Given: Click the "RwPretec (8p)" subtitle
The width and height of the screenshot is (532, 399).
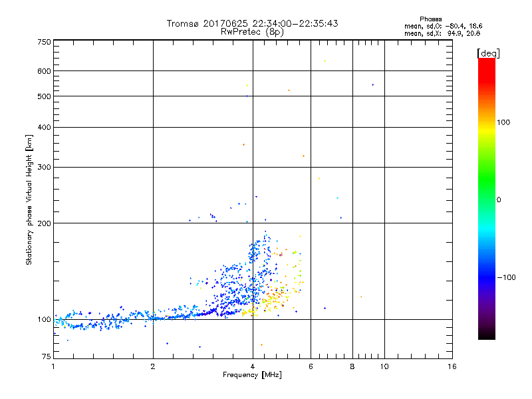Looking at the screenshot, I should coord(252,32).
